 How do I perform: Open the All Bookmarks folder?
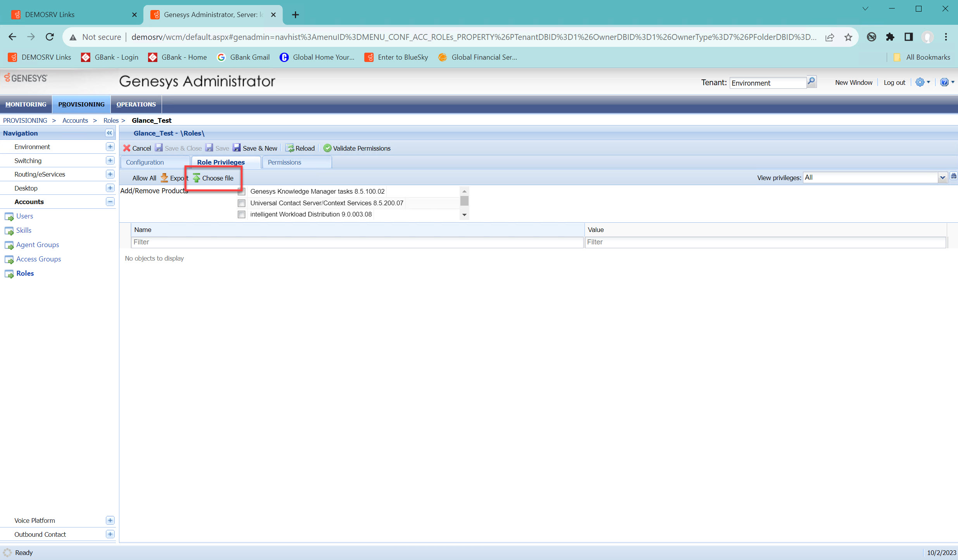tap(922, 57)
